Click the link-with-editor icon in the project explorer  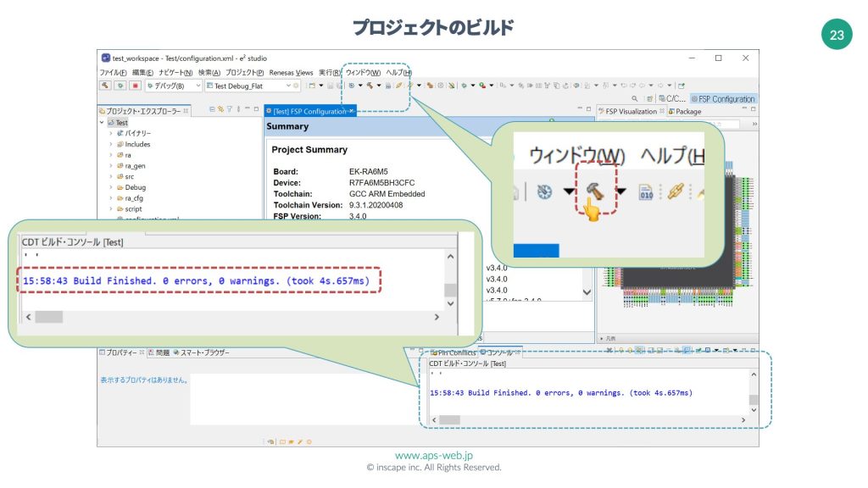click(x=220, y=109)
